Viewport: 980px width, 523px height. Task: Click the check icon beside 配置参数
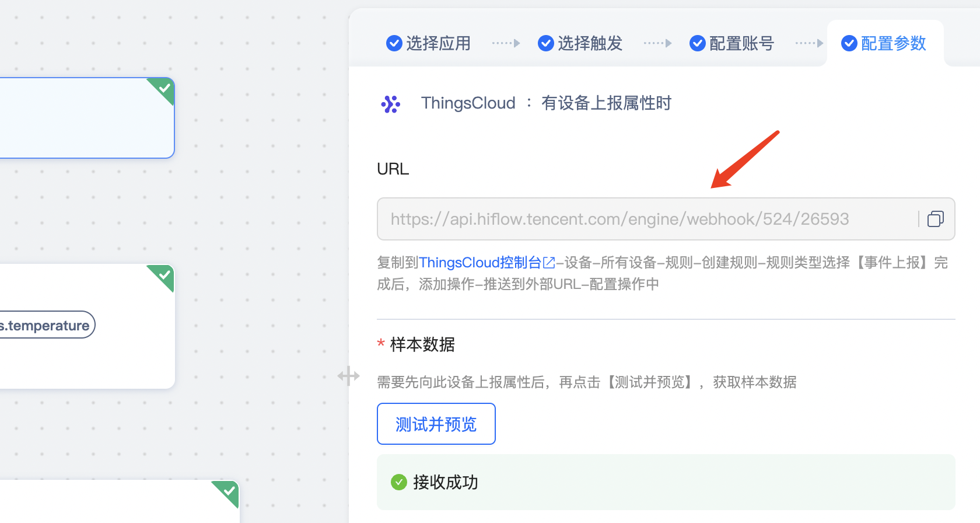(x=849, y=43)
